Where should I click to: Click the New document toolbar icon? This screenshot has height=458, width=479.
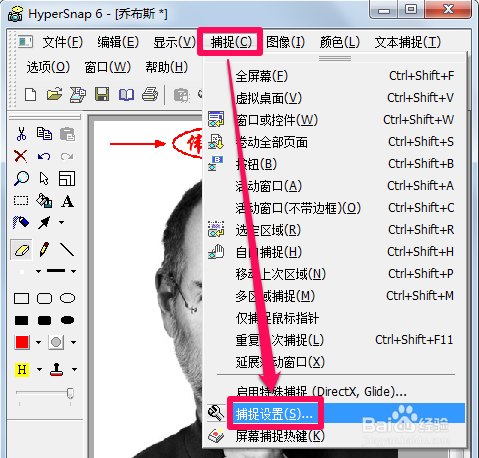tap(31, 95)
